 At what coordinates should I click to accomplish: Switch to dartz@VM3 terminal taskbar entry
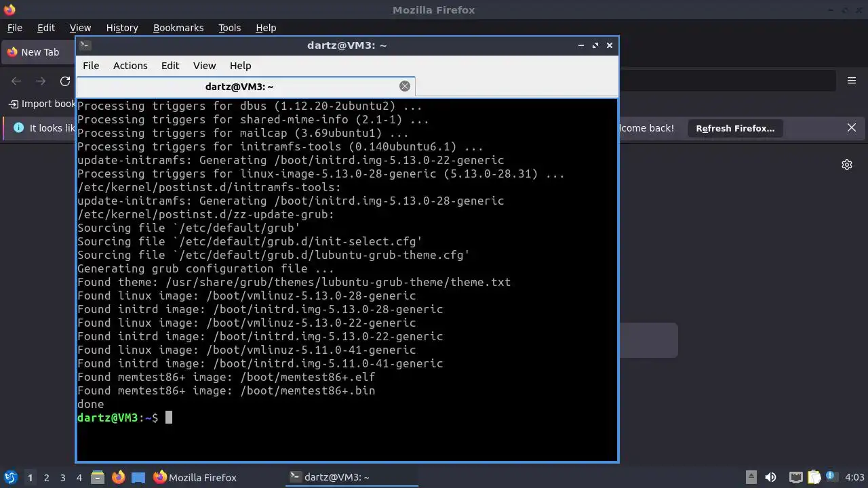pyautogui.click(x=353, y=478)
